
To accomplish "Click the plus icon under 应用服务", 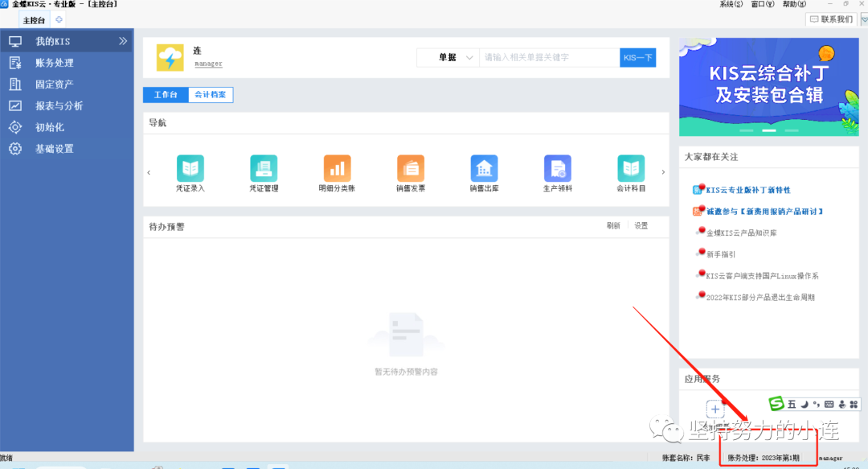I will [x=715, y=409].
